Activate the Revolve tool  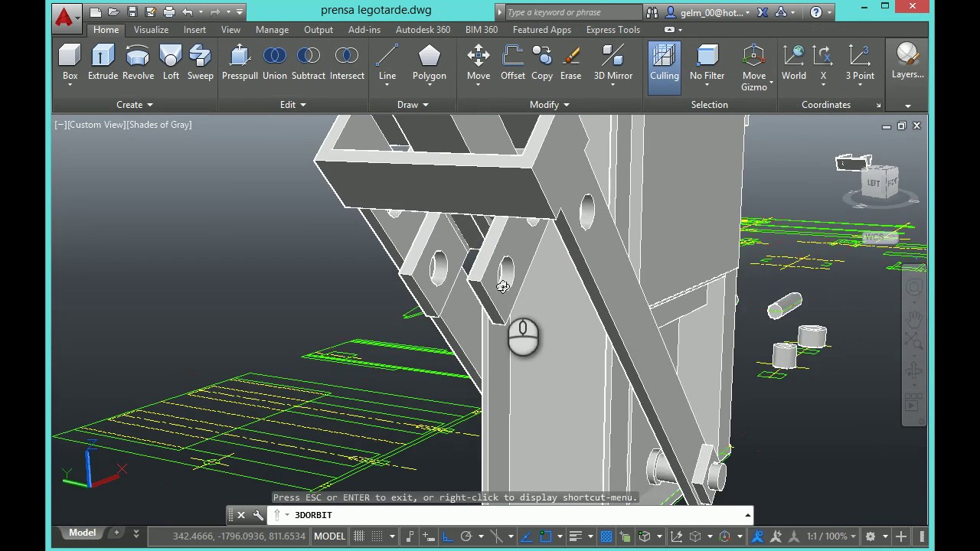(x=138, y=63)
